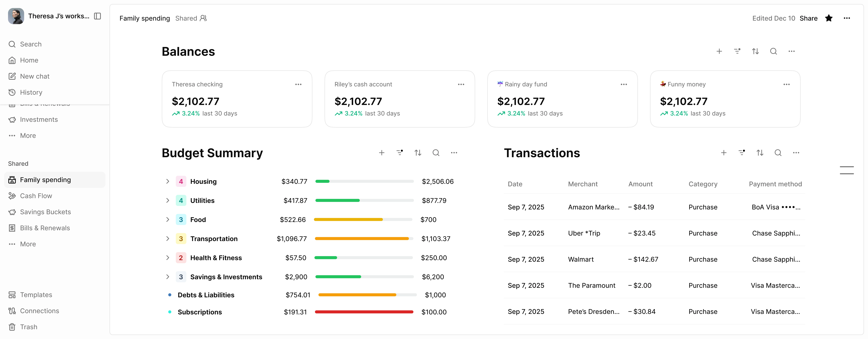This screenshot has height=339, width=868.
Task: Star the Family spending page
Action: [x=829, y=18]
